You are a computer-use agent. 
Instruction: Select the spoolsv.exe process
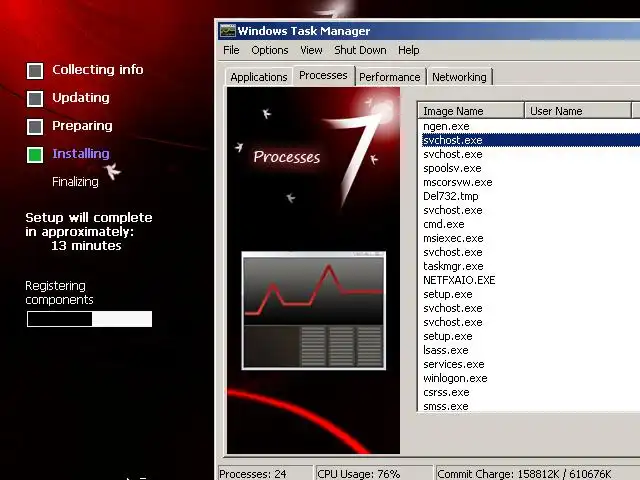452,168
